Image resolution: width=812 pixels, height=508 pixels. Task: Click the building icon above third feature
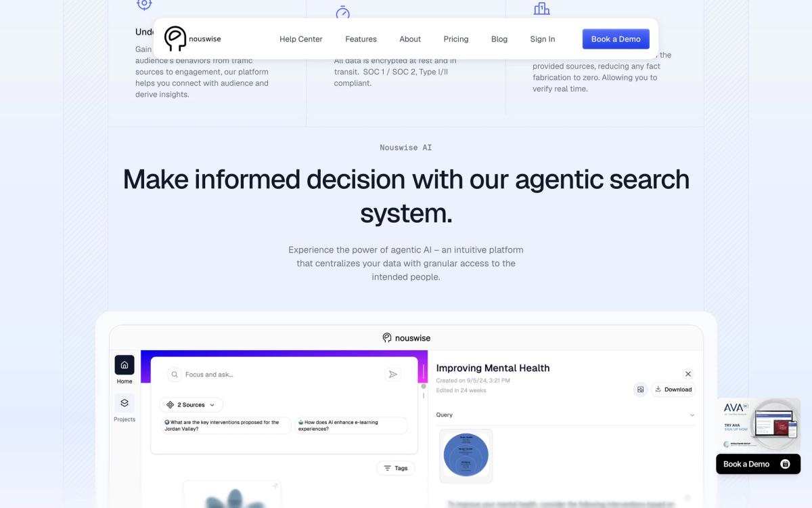point(541,8)
